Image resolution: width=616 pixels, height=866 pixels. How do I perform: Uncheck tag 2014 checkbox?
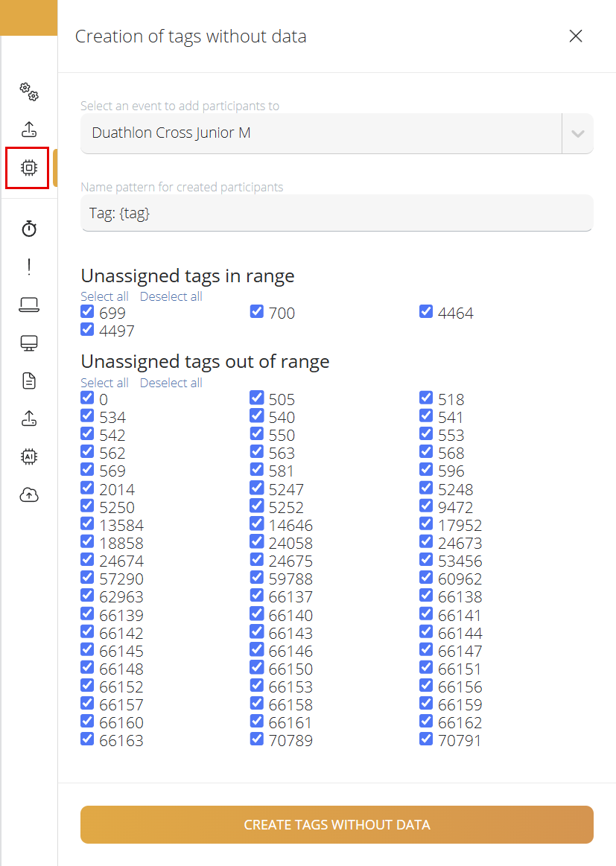87,488
